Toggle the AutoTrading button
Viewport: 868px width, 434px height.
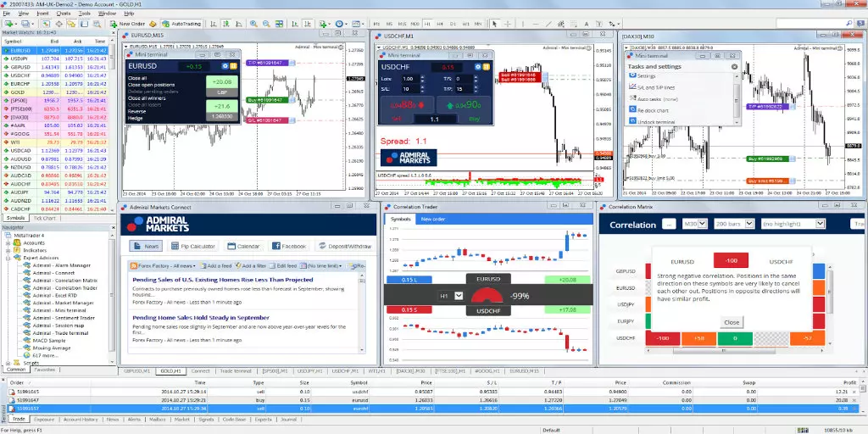click(x=181, y=24)
